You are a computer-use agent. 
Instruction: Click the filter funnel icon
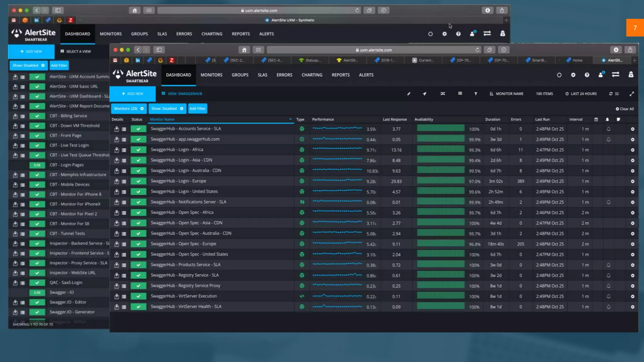[x=476, y=94]
